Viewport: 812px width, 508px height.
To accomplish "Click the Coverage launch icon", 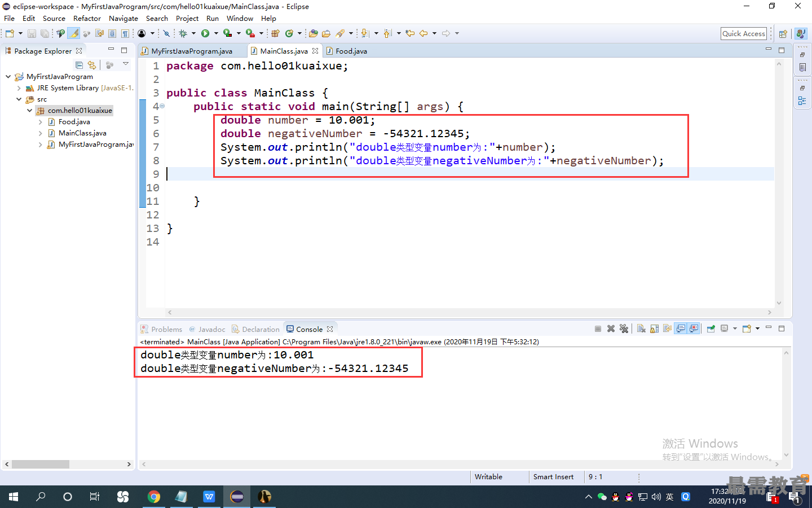I will point(227,33).
